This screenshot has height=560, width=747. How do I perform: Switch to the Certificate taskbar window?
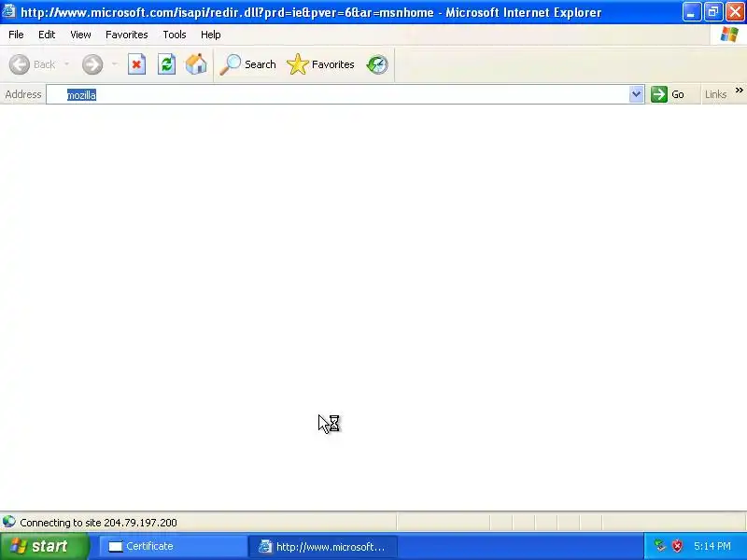pyautogui.click(x=173, y=546)
